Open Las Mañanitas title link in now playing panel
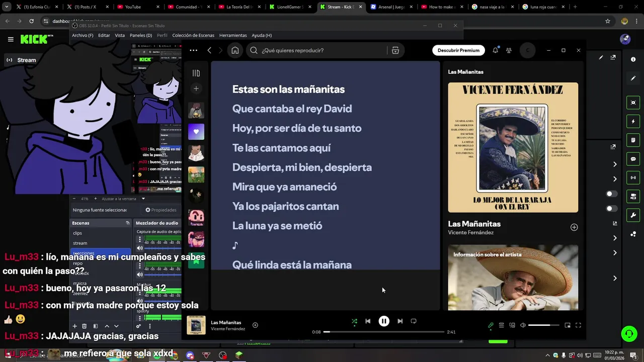The width and height of the screenshot is (644, 362). pos(474,224)
